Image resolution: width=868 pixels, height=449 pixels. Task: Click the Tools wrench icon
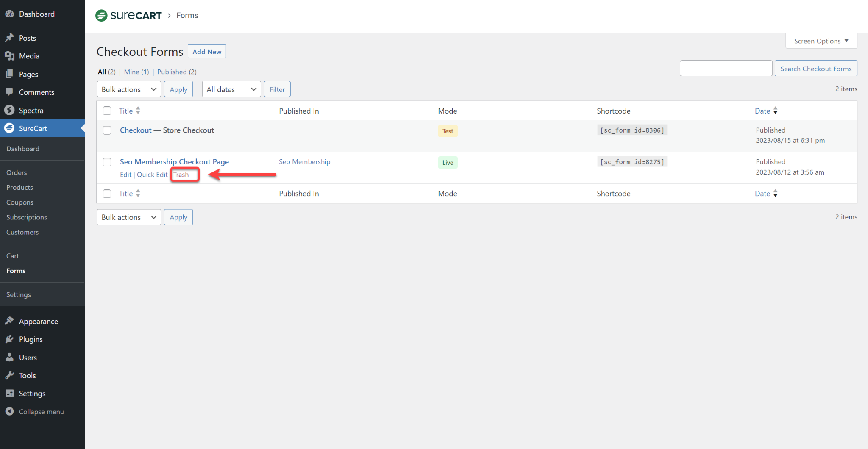9,375
